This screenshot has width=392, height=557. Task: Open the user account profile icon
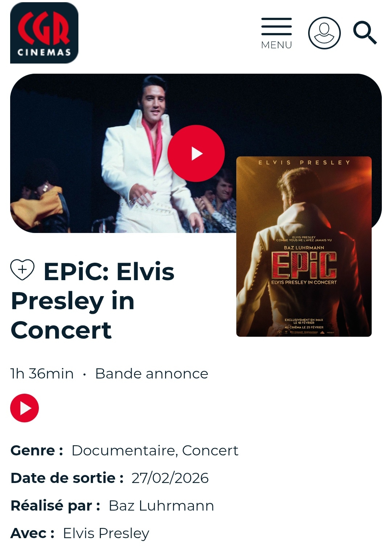tap(324, 33)
